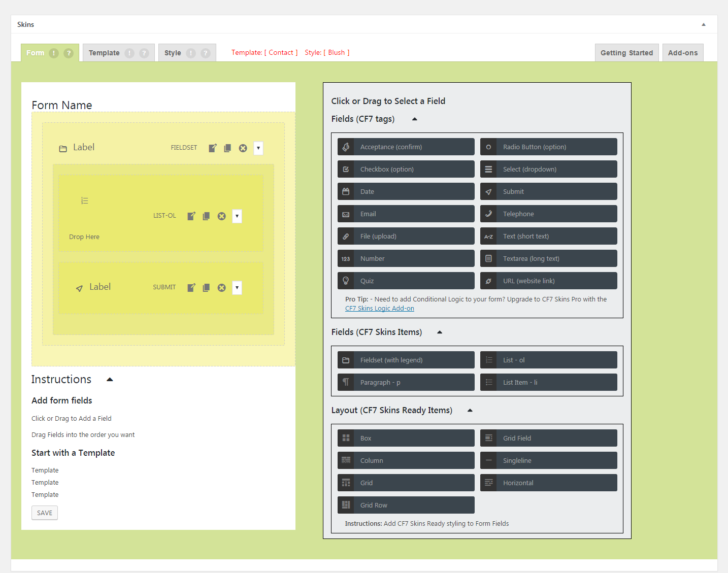
Task: Duplicate the Fieldset using its copy icon
Action: pos(227,148)
